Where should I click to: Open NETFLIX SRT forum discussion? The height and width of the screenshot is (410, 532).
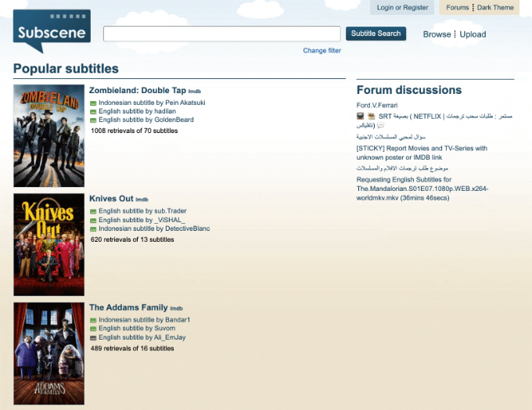(x=434, y=120)
